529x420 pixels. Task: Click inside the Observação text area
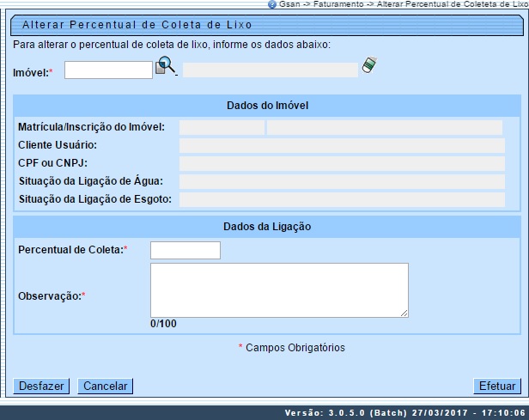click(x=278, y=290)
